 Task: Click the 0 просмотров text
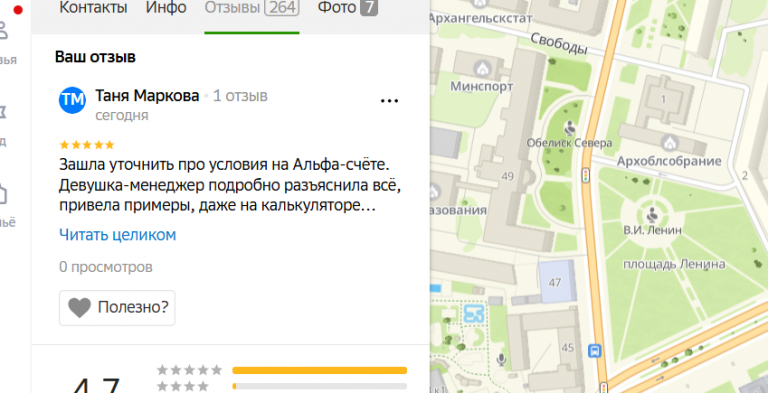[x=106, y=267]
